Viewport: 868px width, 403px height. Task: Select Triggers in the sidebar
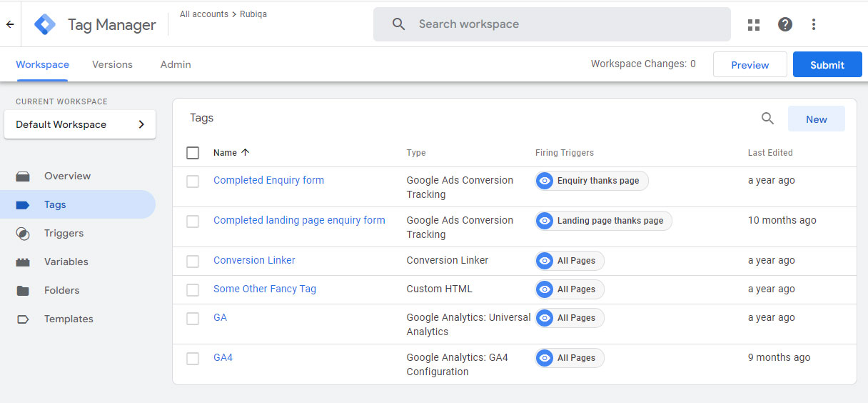(78, 233)
